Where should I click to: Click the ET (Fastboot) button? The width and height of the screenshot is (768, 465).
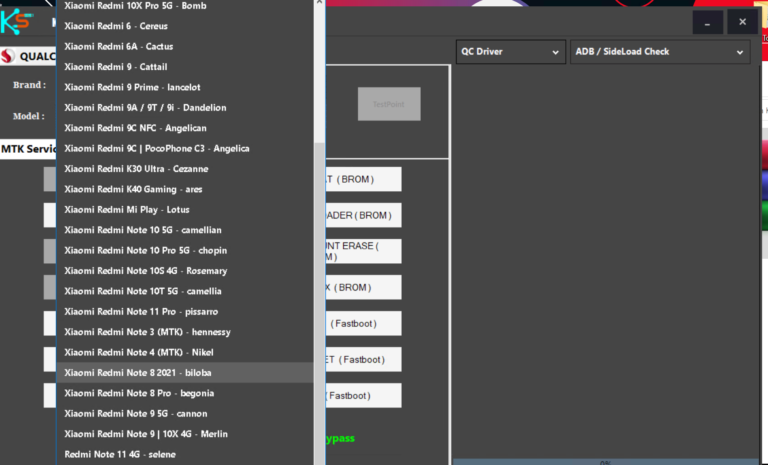coord(363,360)
